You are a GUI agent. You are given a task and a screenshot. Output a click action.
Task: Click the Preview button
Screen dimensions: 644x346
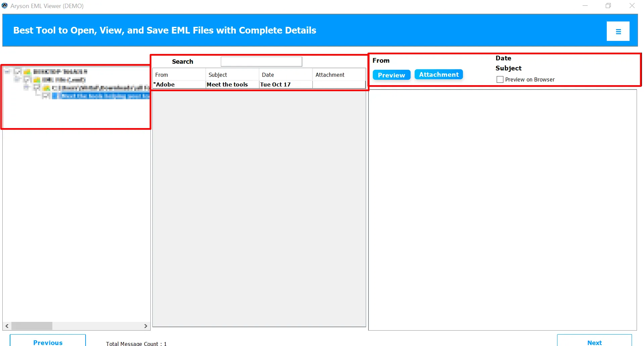point(391,75)
